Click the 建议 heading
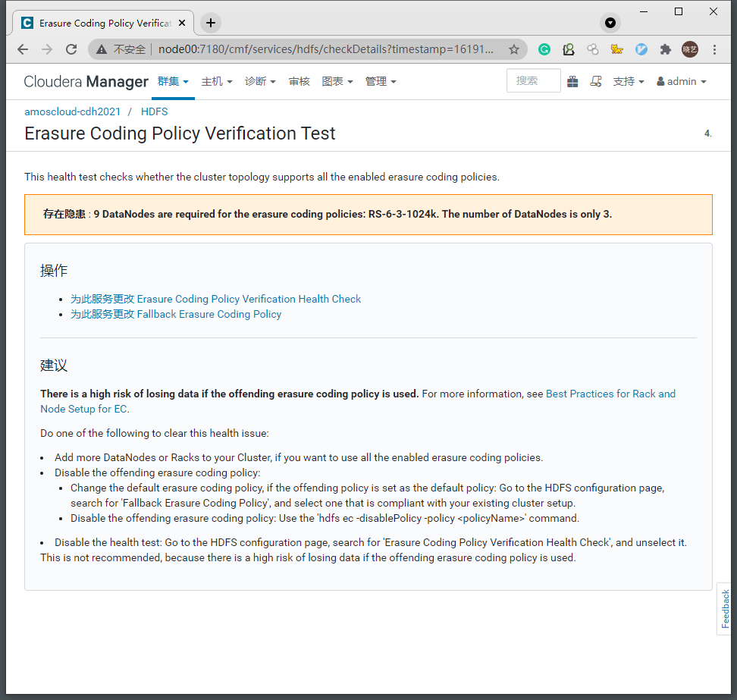This screenshot has width=737, height=700. pos(54,366)
